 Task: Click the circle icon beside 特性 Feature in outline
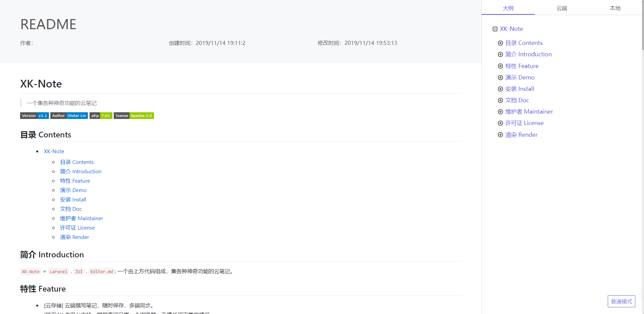pyautogui.click(x=500, y=66)
